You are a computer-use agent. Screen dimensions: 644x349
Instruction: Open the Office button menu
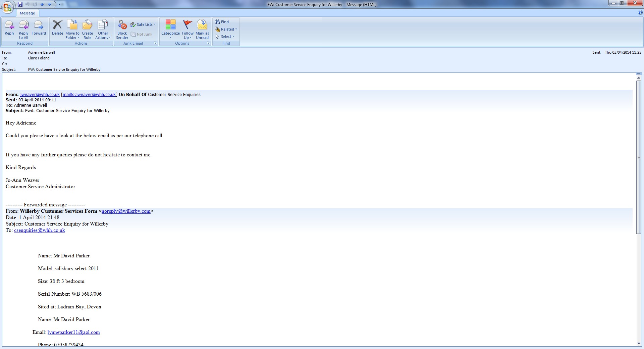point(7,7)
